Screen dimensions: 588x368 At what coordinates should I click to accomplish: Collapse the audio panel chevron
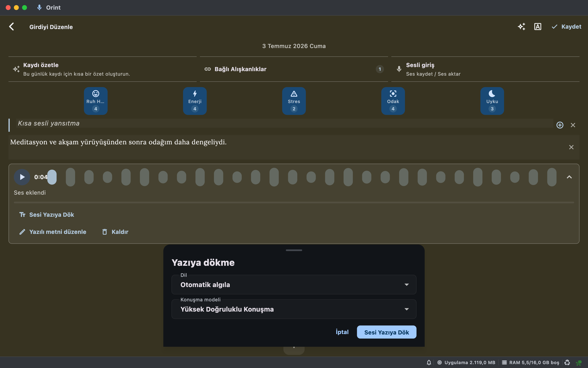(x=569, y=177)
